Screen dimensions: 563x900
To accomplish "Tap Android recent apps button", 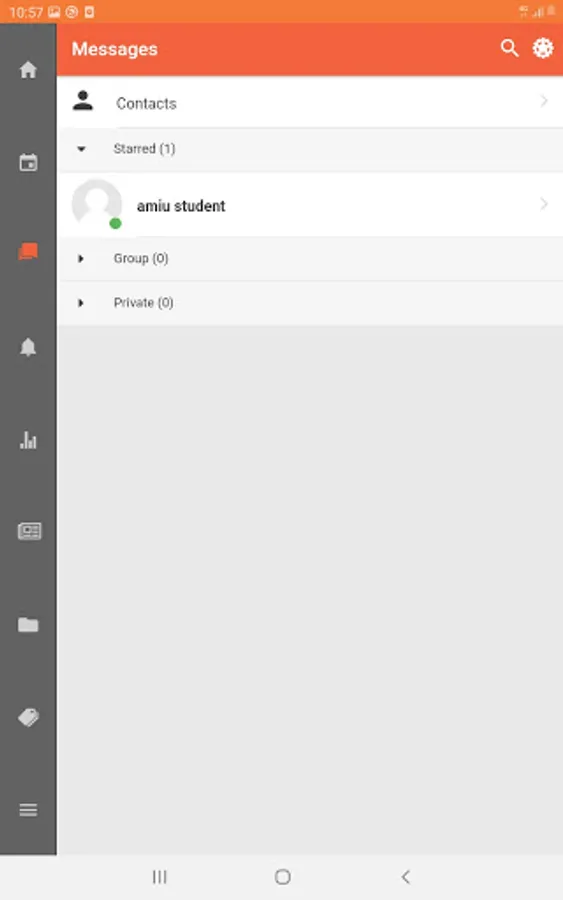I will [x=160, y=876].
